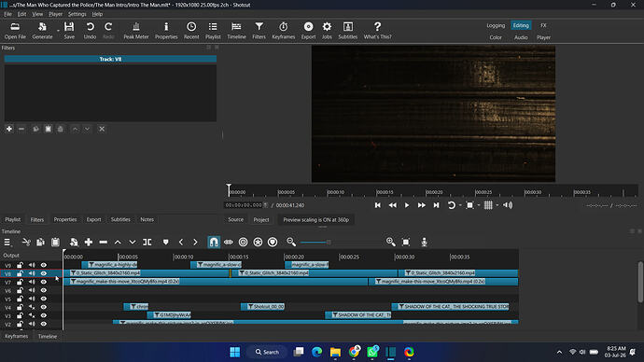Paste clip into the timeline

[55, 243]
